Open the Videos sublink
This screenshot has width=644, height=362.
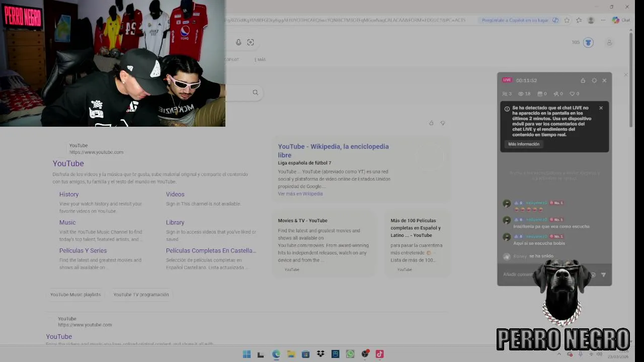pyautogui.click(x=175, y=194)
